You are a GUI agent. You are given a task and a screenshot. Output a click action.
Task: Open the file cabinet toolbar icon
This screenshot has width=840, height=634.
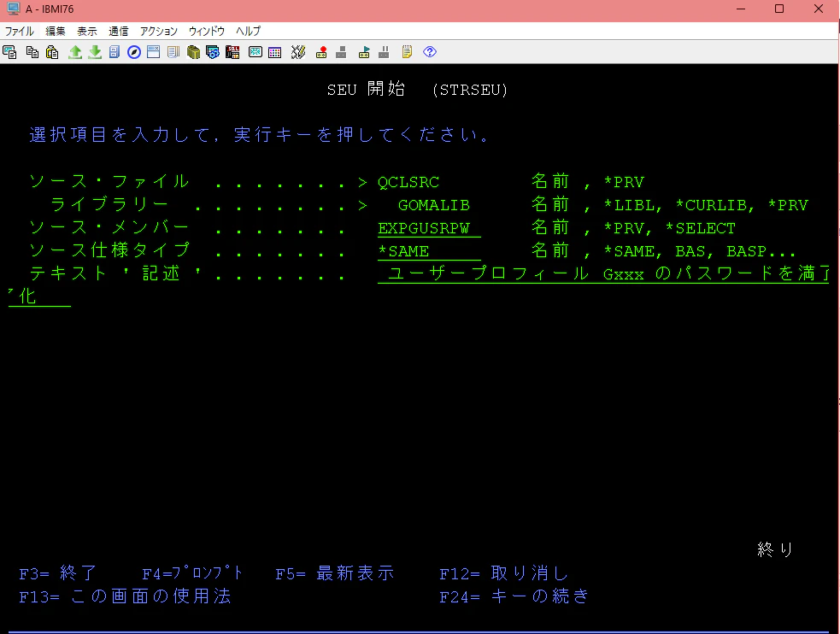click(x=115, y=52)
